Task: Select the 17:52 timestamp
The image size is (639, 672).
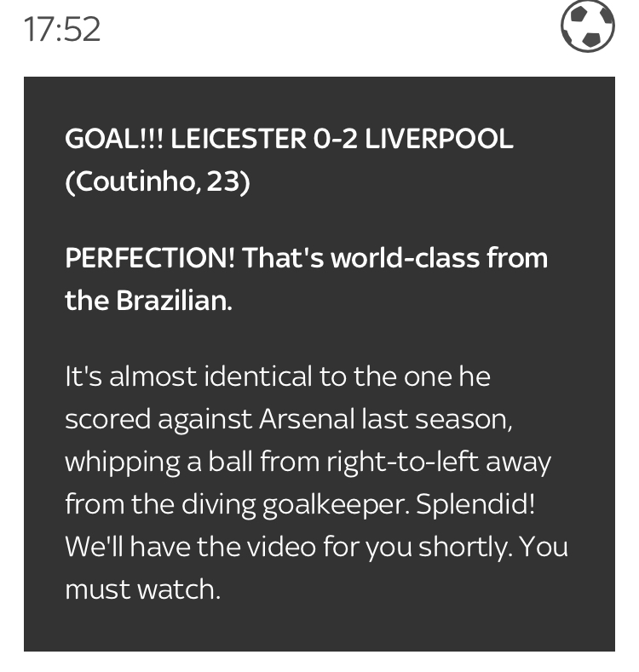Action: (x=62, y=30)
